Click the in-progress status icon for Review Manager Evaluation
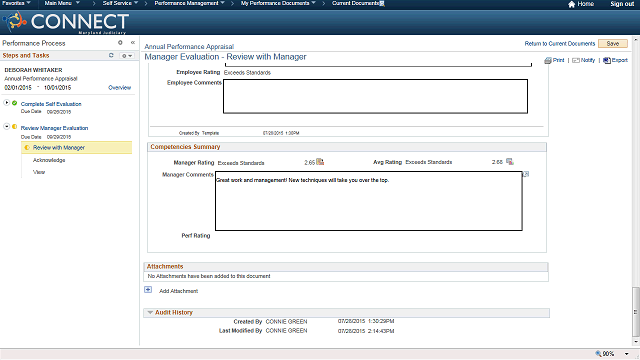The height and width of the screenshot is (360, 640). point(15,127)
